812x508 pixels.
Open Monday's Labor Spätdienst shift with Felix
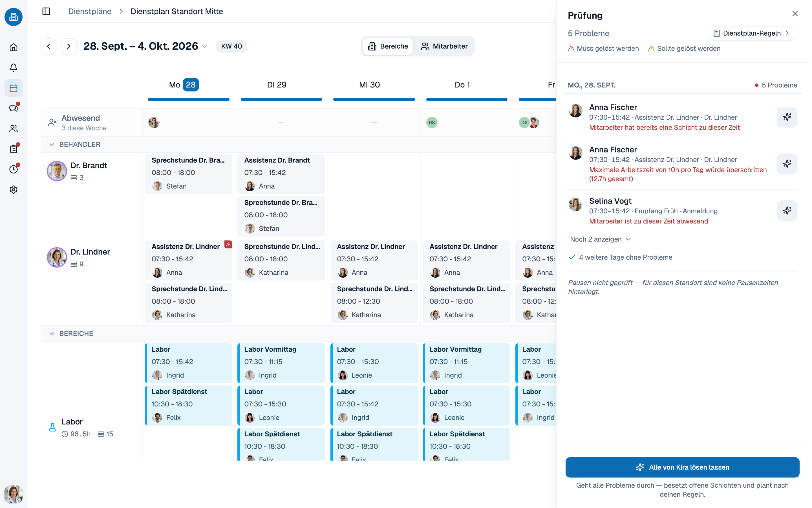tap(189, 405)
